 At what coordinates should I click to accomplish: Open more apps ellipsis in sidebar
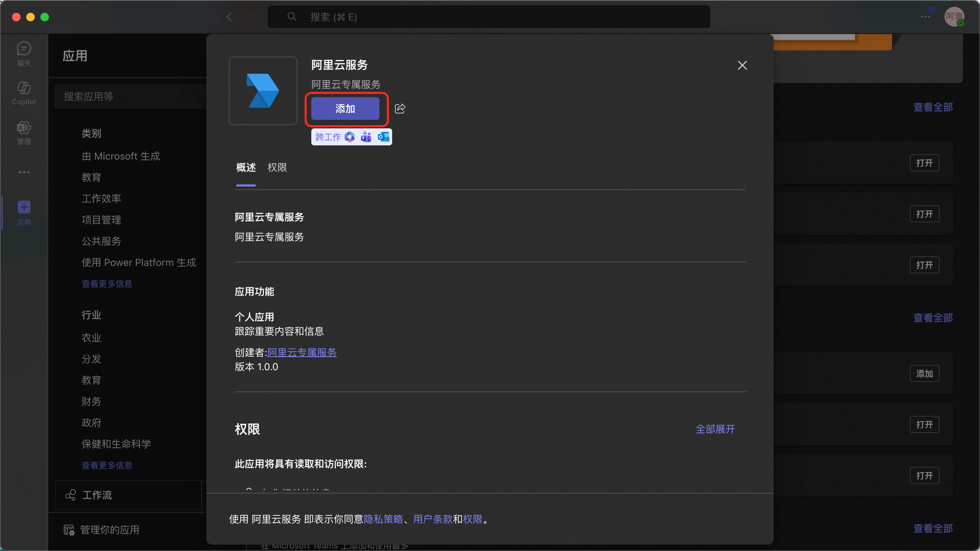[x=24, y=172]
